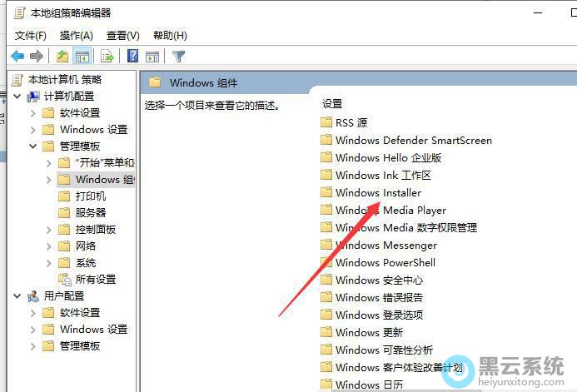Click the 设置 column header
Image resolution: width=577 pixels, height=392 pixels.
[x=332, y=104]
